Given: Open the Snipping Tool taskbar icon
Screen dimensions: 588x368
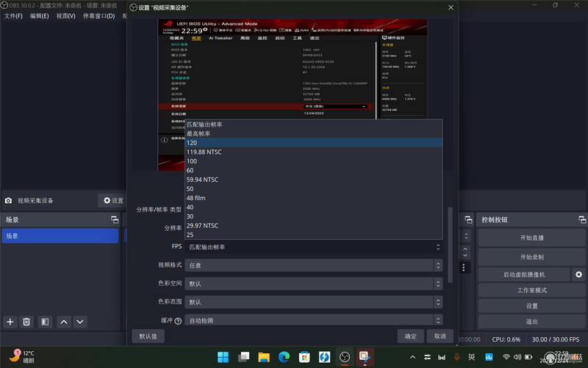Looking at the screenshot, I should [365, 357].
